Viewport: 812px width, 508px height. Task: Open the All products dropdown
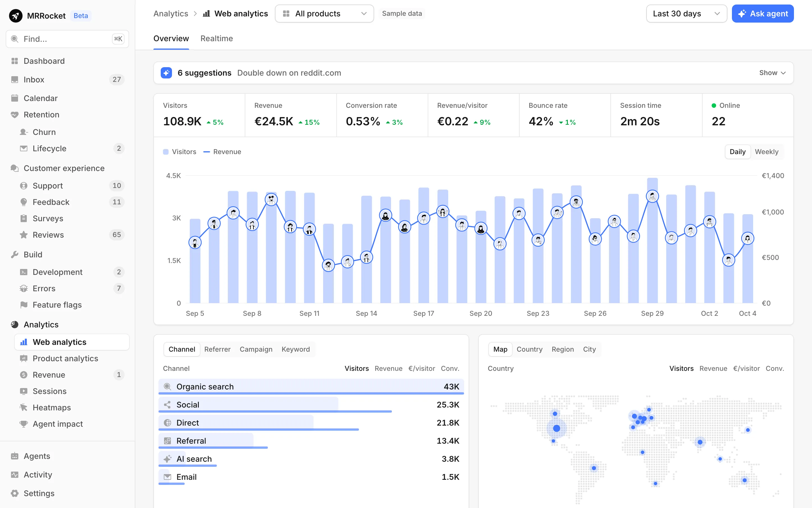coord(324,14)
